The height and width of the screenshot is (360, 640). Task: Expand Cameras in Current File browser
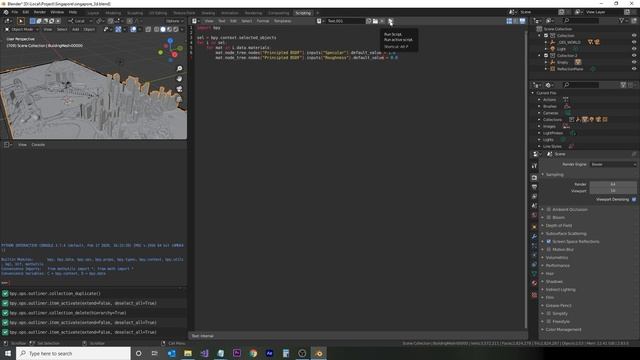click(x=539, y=113)
